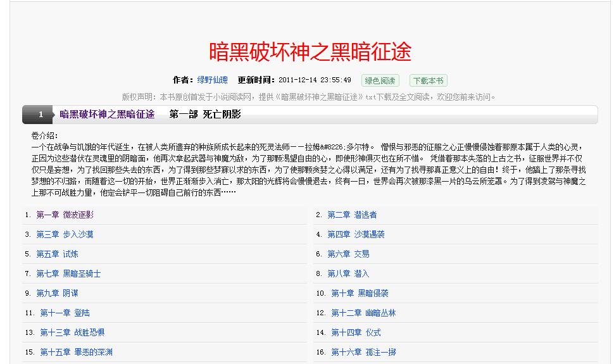Open chapter 第十六章 孤注一掷

(x=364, y=353)
